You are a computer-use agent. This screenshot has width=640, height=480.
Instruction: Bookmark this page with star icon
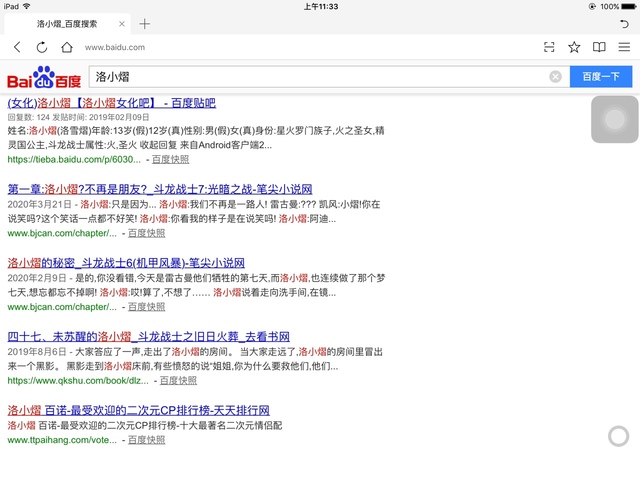point(574,47)
